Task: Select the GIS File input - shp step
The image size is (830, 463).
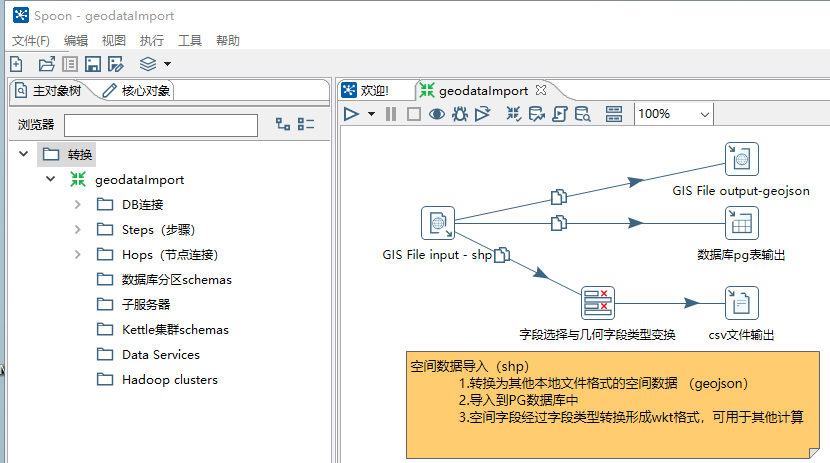Action: pyautogui.click(x=438, y=223)
